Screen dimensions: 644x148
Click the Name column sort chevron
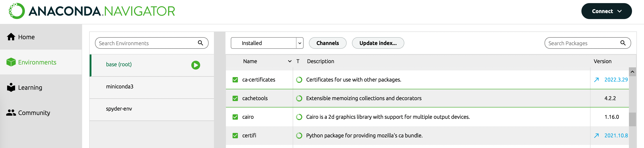click(290, 61)
